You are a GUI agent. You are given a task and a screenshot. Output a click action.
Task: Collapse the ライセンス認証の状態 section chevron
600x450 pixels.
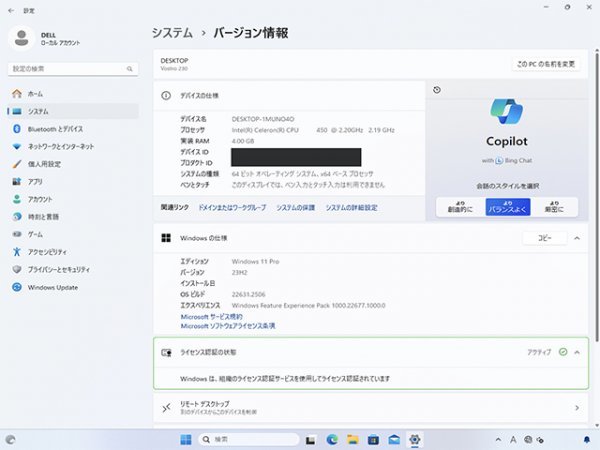tap(577, 352)
